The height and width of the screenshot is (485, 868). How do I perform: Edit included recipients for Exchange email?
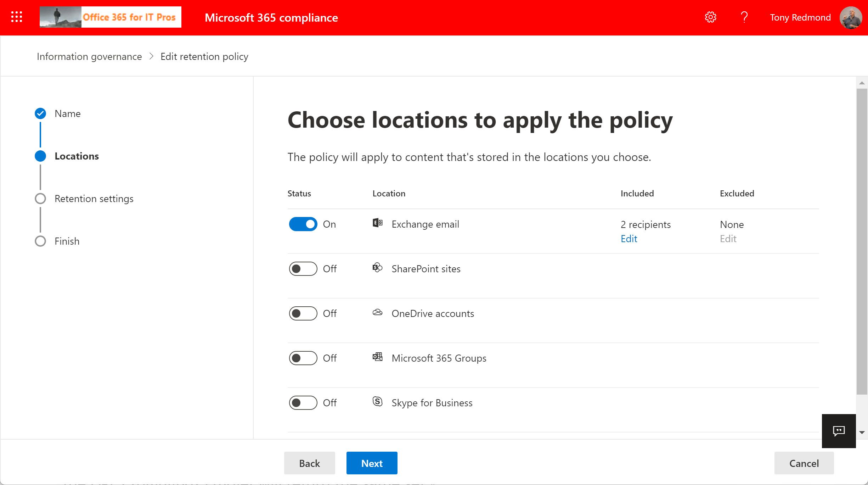click(x=629, y=238)
